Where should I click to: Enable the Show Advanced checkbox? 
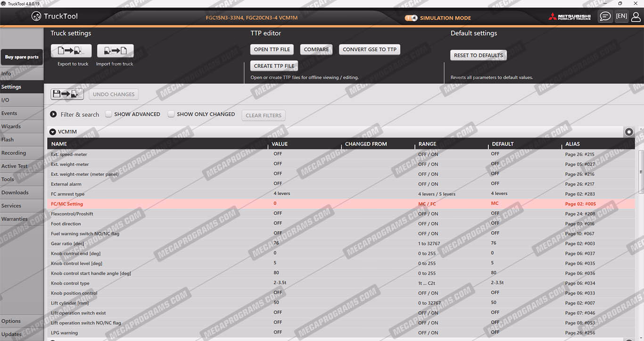tap(108, 114)
